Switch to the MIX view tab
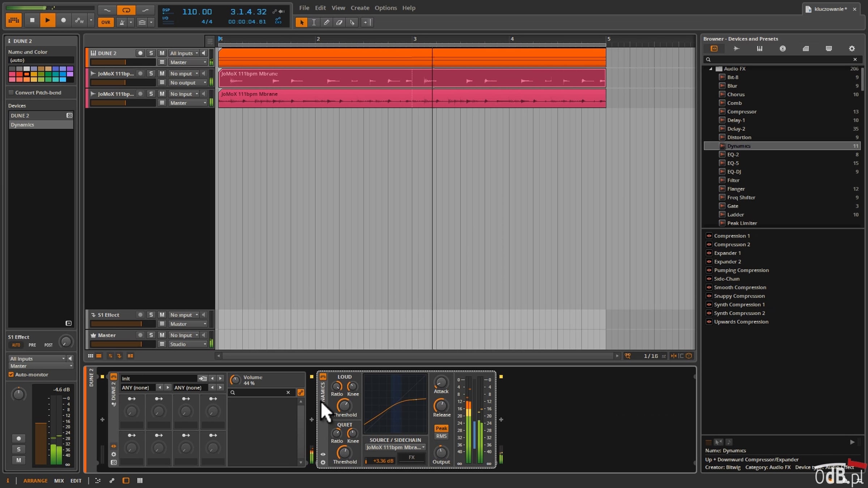The height and width of the screenshot is (488, 868). click(x=59, y=481)
